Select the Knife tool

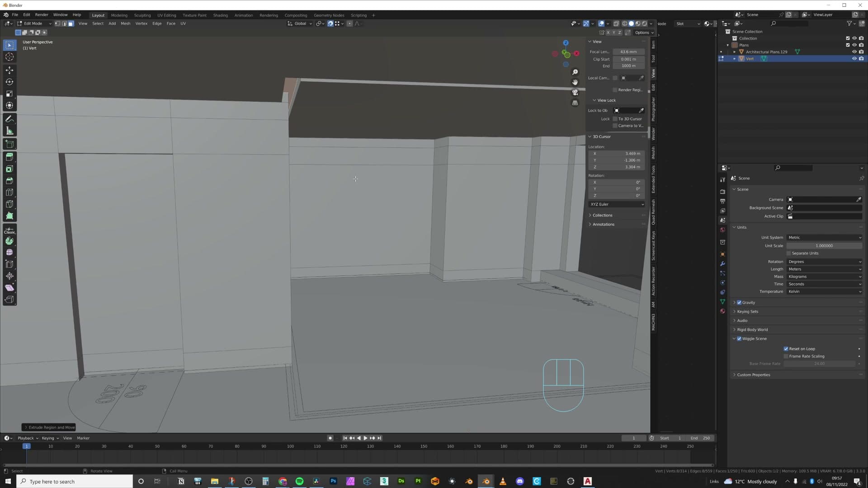point(9,204)
